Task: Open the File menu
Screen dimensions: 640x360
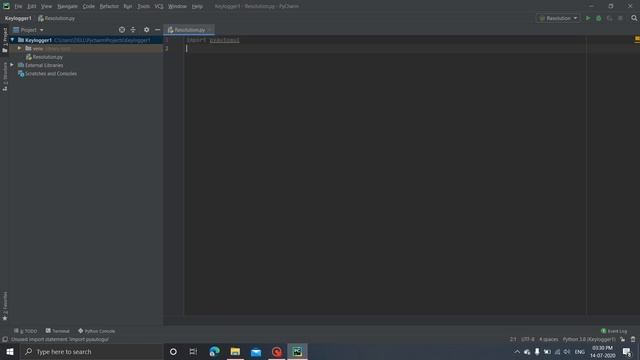Action: 18,7
